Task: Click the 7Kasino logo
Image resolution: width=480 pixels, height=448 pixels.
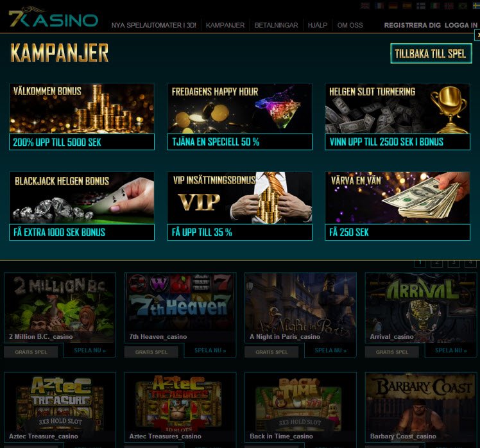Action: click(x=53, y=17)
